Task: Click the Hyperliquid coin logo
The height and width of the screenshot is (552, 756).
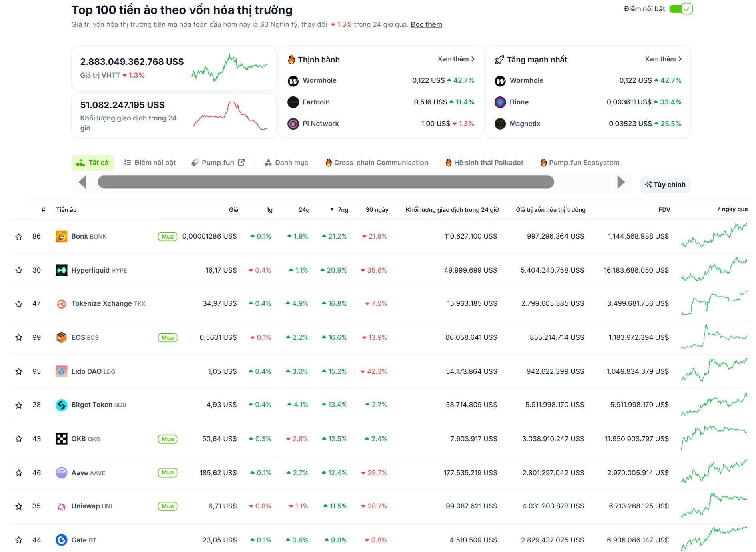Action: point(61,270)
